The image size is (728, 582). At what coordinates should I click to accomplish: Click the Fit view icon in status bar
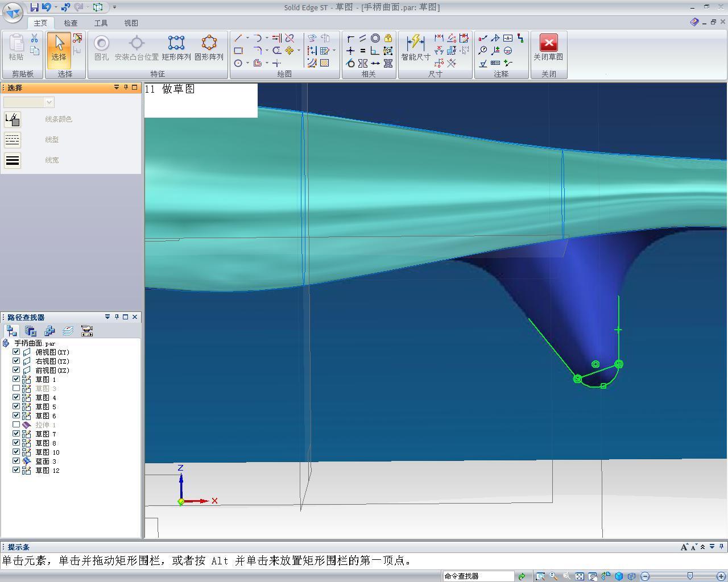click(x=580, y=576)
